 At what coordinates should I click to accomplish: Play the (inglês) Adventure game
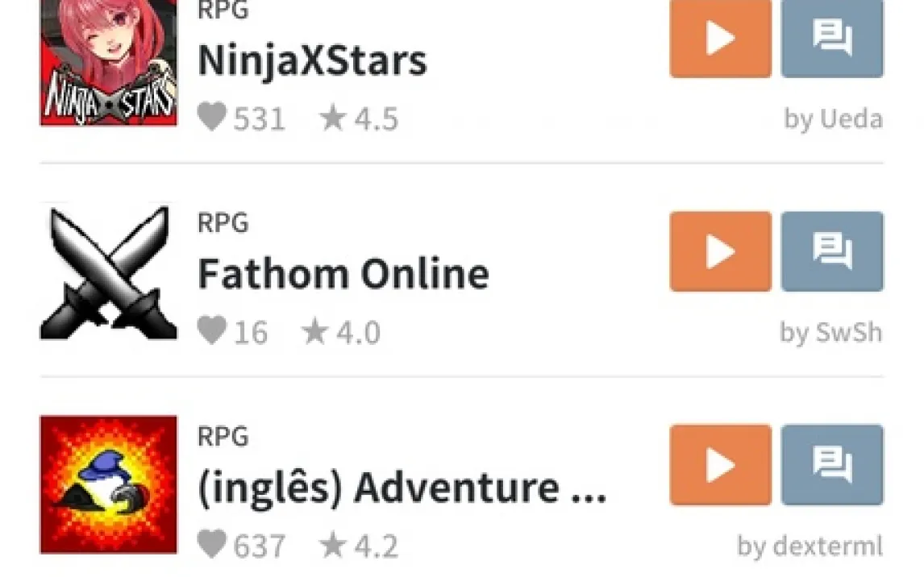click(720, 464)
